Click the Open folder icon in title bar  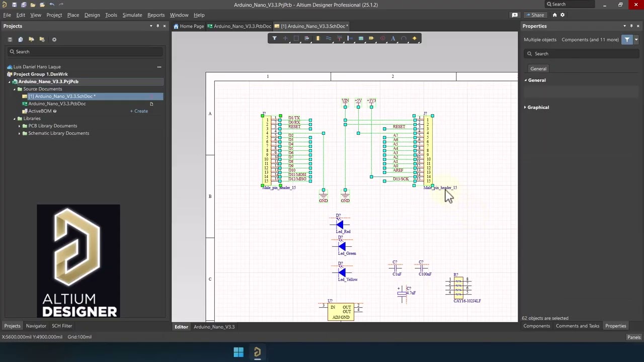click(33, 5)
